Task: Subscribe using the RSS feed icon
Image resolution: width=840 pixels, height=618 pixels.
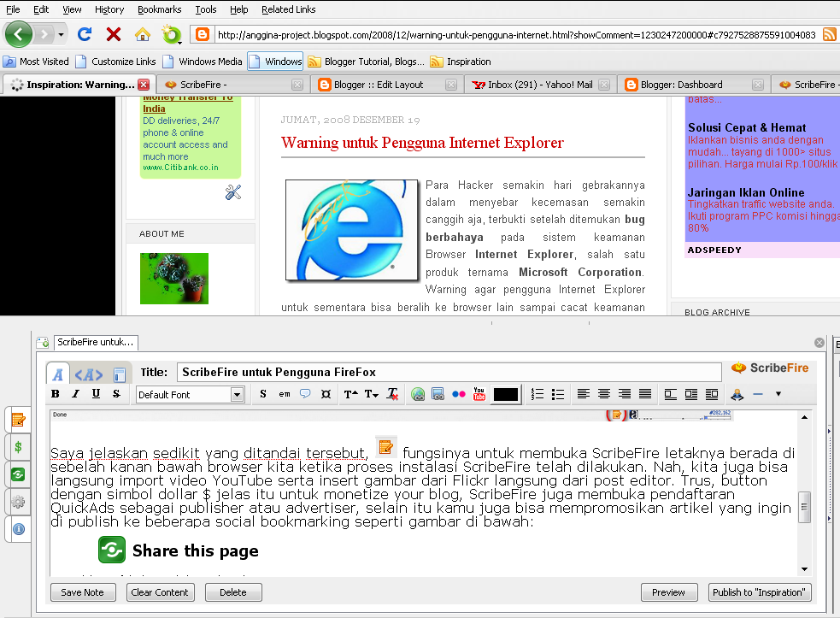Action: 829,35
